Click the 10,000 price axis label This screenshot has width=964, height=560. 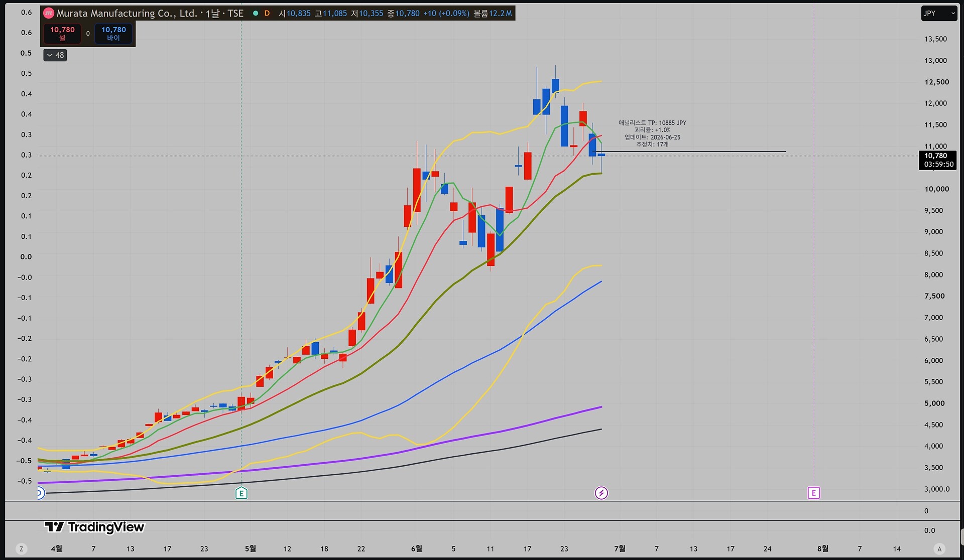click(936, 189)
